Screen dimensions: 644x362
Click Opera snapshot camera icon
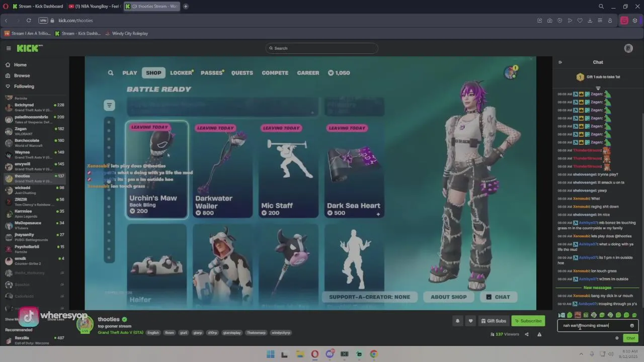[549, 21]
